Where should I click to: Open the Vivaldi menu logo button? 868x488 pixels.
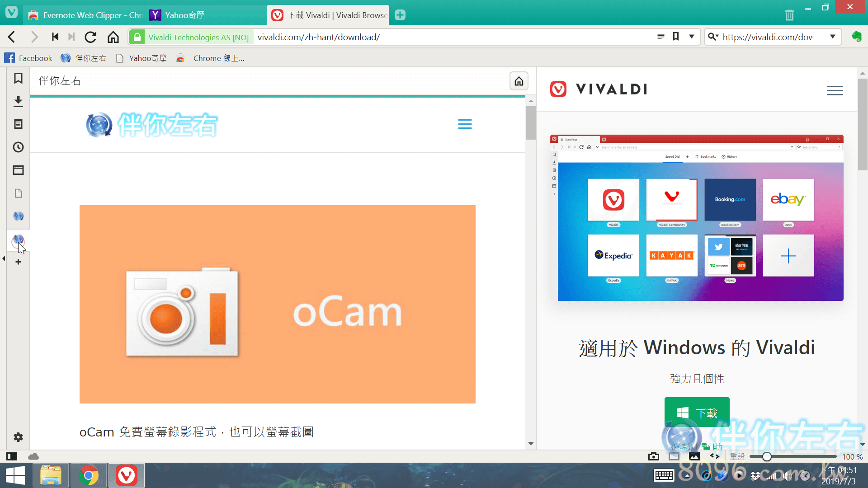[11, 12]
